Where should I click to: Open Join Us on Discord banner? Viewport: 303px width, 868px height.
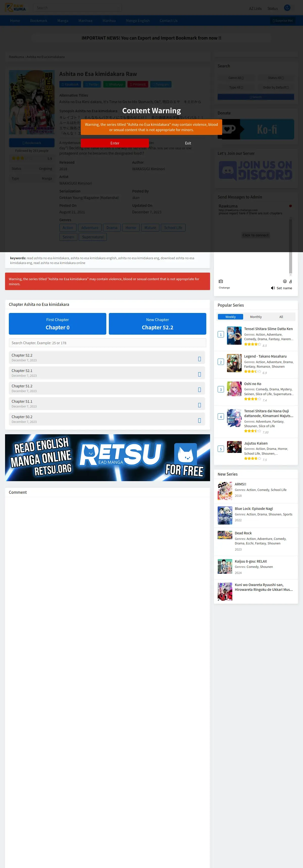(x=256, y=170)
